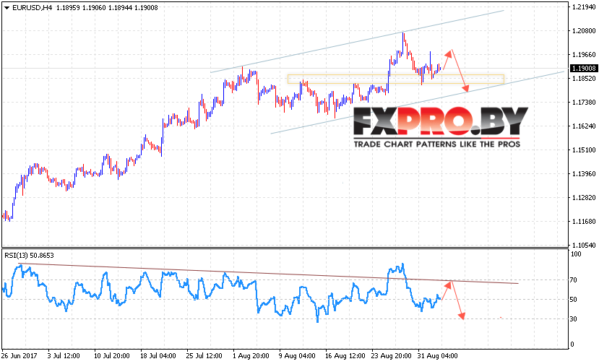The height and width of the screenshot is (364, 599).
Task: Click the 1.13960 price axis label
Action: (x=584, y=174)
